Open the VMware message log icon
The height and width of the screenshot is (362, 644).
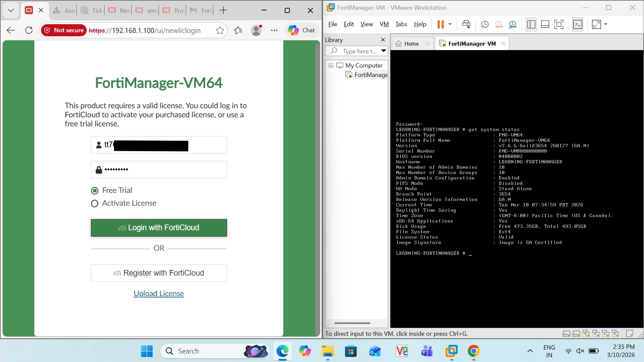(x=630, y=333)
